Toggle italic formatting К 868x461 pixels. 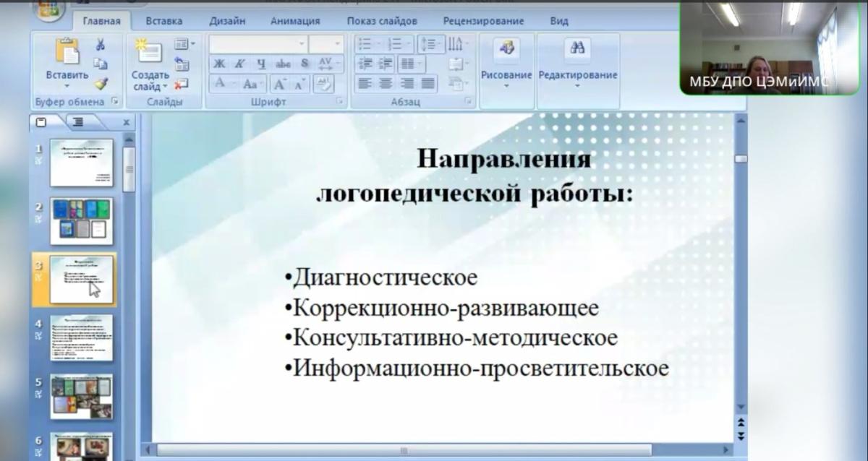[x=239, y=64]
